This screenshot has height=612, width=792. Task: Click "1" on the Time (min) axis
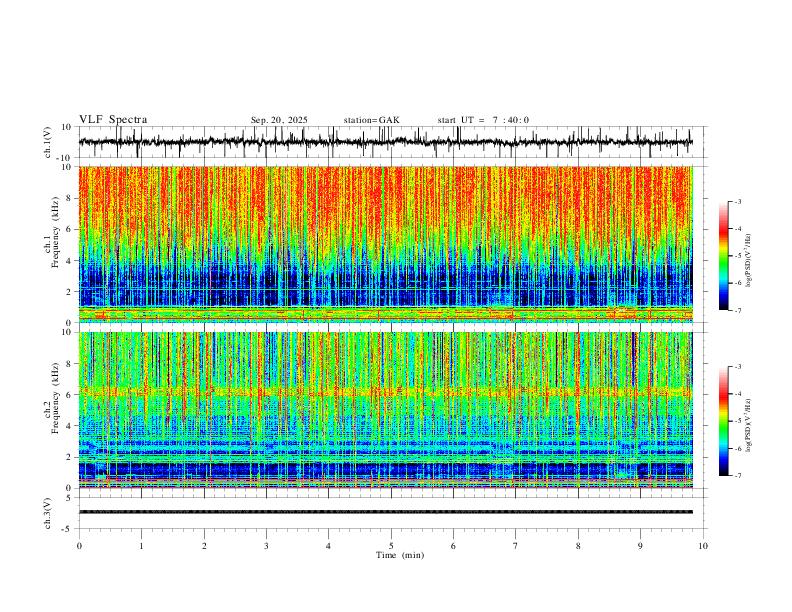pos(141,546)
